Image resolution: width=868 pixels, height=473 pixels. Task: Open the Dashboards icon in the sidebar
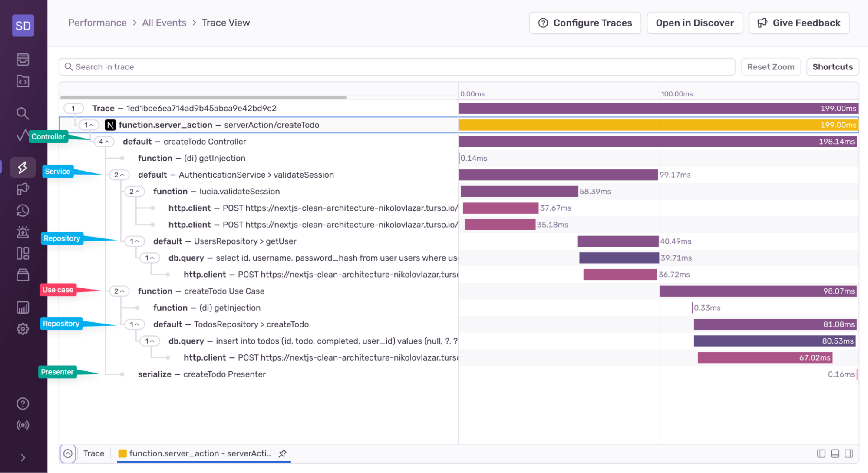(x=23, y=253)
